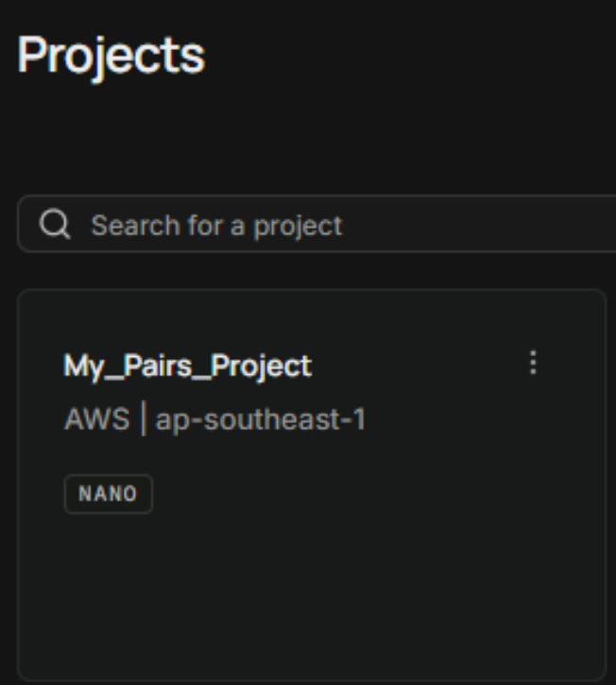616x685 pixels.
Task: Click the Projects page heading
Action: 111,56
